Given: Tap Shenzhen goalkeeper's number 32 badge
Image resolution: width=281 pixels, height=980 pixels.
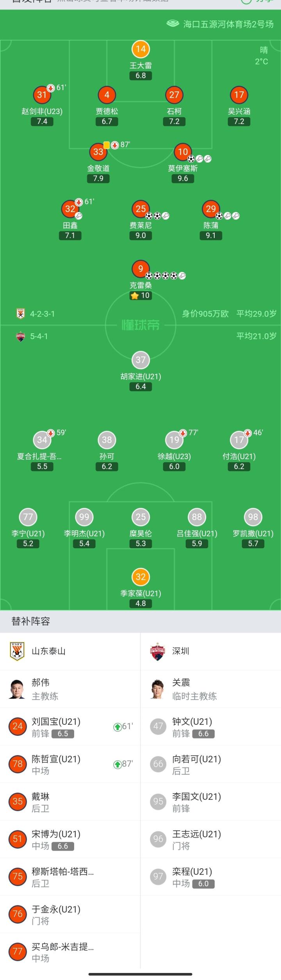Looking at the screenshot, I should tap(140, 577).
